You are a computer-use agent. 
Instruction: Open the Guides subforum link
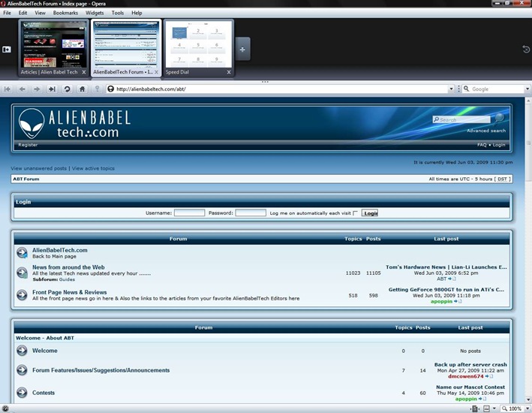67,279
